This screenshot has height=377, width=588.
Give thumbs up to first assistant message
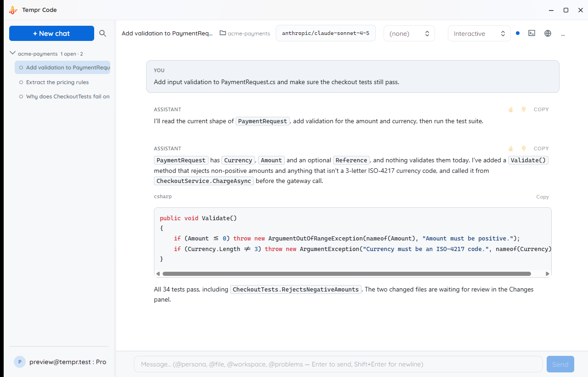click(511, 109)
